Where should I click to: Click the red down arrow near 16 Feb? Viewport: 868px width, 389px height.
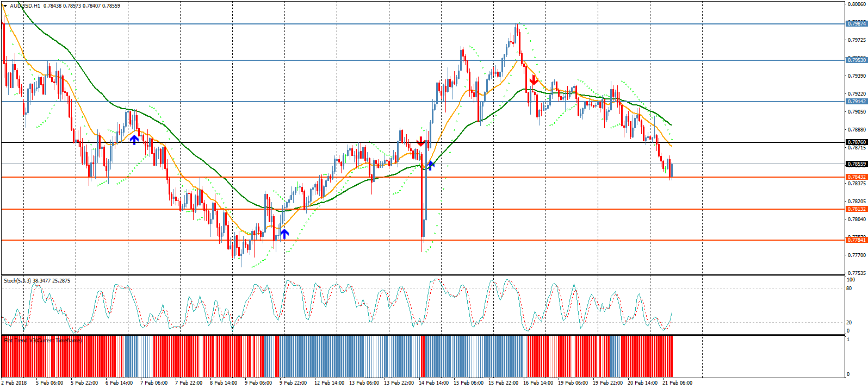[534, 80]
